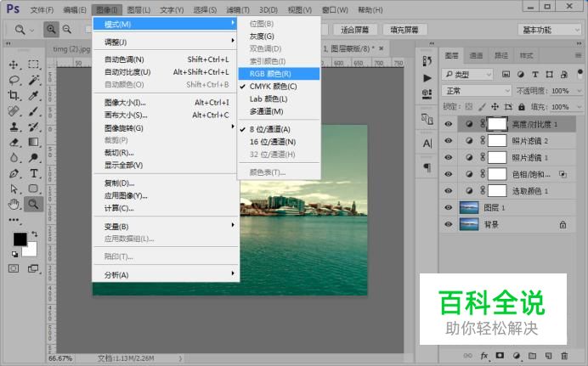Click the Create new group folder icon
Image resolution: width=588 pixels, height=366 pixels.
pos(532,356)
